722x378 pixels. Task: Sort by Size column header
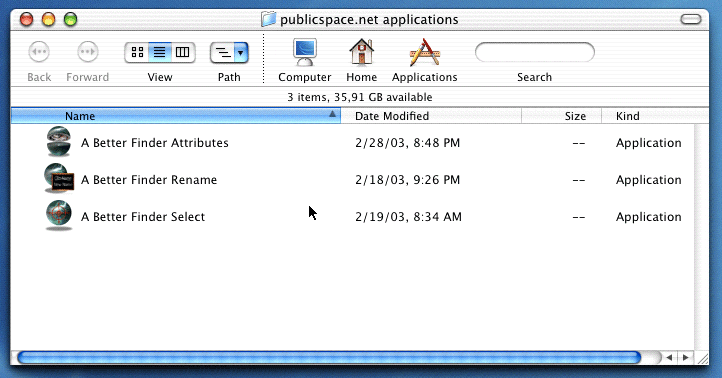point(561,116)
